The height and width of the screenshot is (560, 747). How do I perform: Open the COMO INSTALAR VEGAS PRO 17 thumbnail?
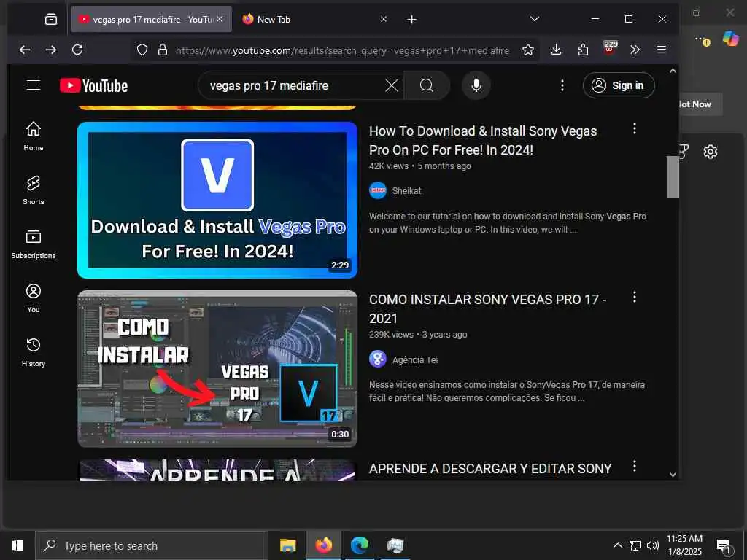point(217,368)
